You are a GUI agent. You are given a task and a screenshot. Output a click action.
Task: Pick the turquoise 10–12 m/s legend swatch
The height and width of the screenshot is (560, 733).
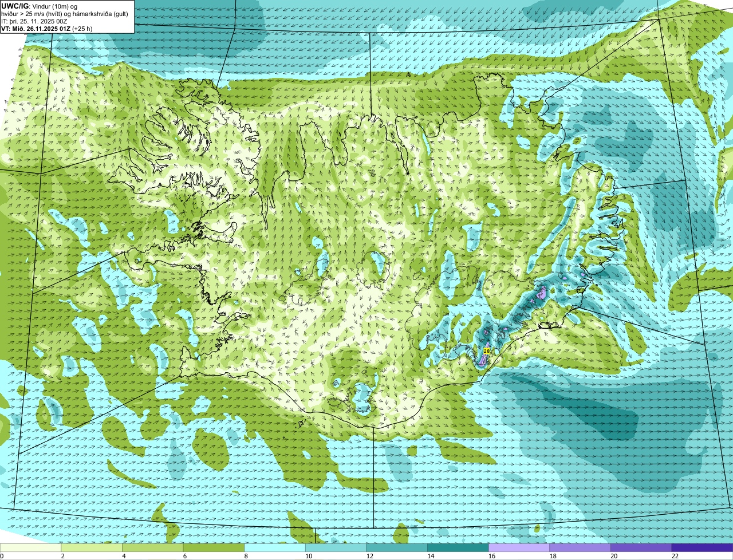click(x=336, y=547)
